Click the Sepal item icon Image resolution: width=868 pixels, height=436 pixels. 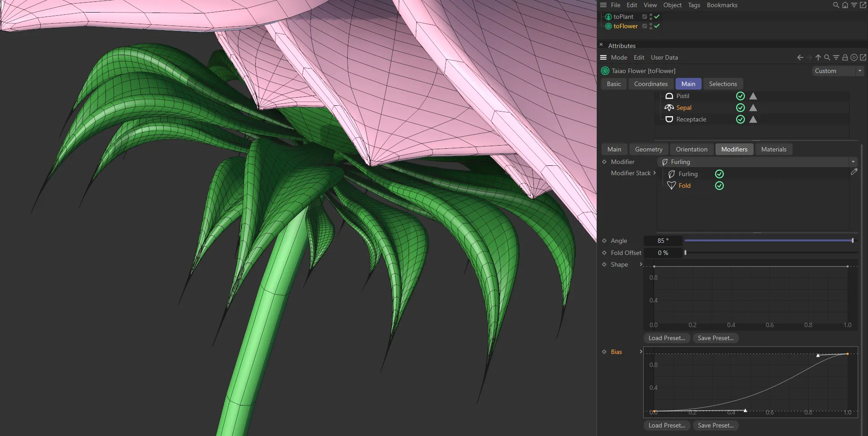669,108
